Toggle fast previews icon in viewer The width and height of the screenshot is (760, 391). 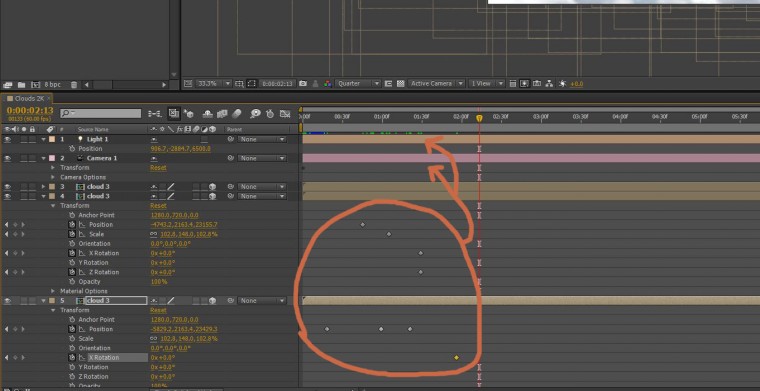pyautogui.click(x=524, y=84)
